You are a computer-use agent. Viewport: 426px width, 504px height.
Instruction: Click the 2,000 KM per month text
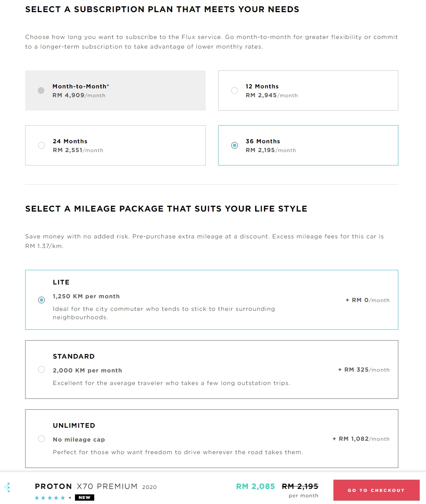click(x=87, y=370)
